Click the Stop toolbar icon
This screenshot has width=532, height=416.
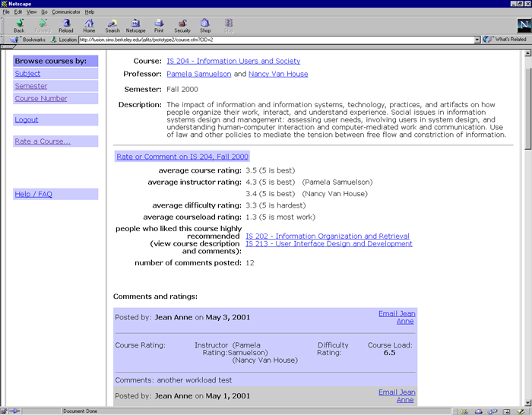229,26
